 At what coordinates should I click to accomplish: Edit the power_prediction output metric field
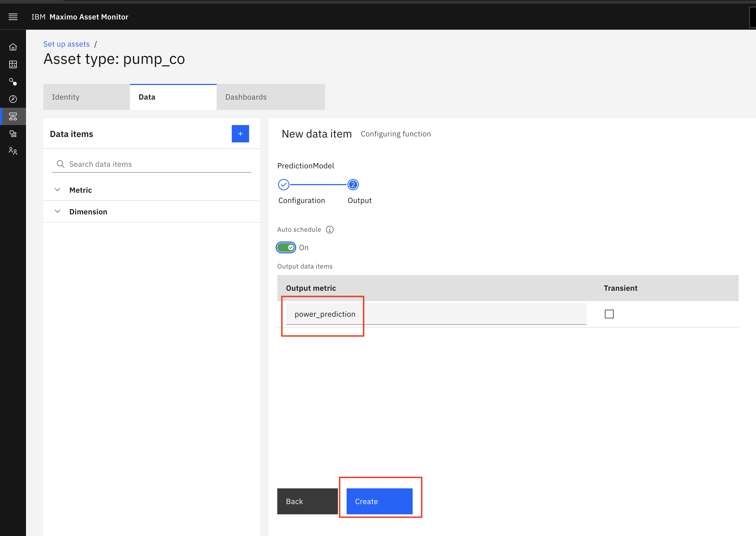point(436,314)
